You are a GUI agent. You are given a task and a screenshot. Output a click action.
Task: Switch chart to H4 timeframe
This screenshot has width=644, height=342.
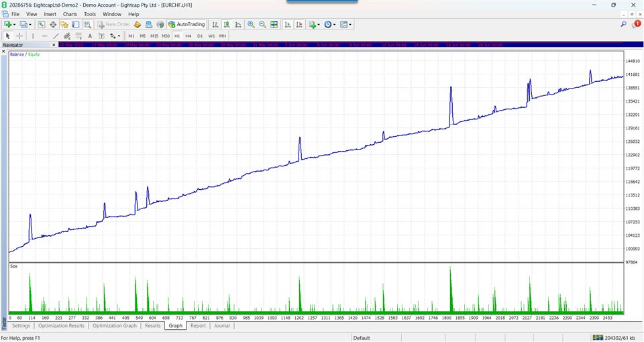click(x=189, y=36)
